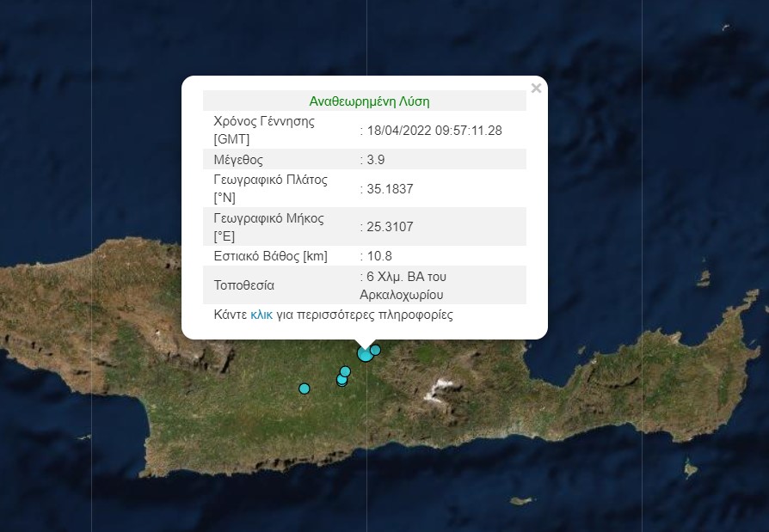Screen dimensions: 769x532
Task: Open the κλικ link for more information
Action: tap(261, 315)
